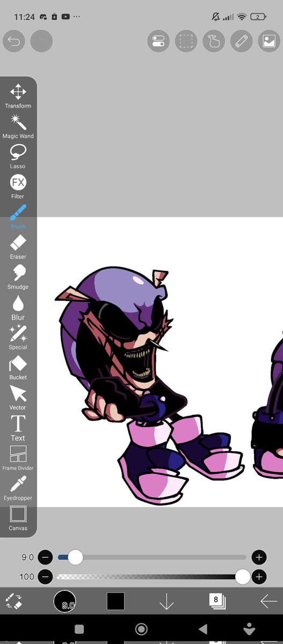The height and width of the screenshot is (644, 283).
Task: Select the Frame Divider tool
Action: pos(18,458)
